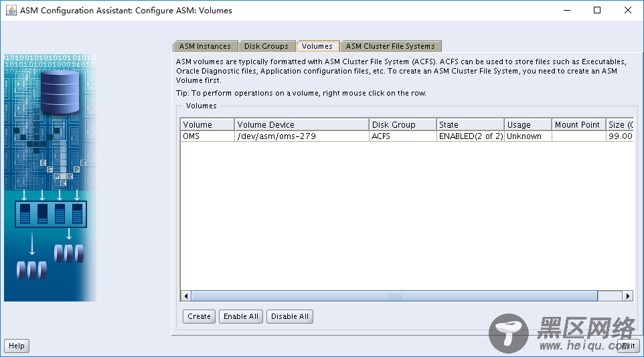Sort by the Volume column header

pyautogui.click(x=208, y=125)
